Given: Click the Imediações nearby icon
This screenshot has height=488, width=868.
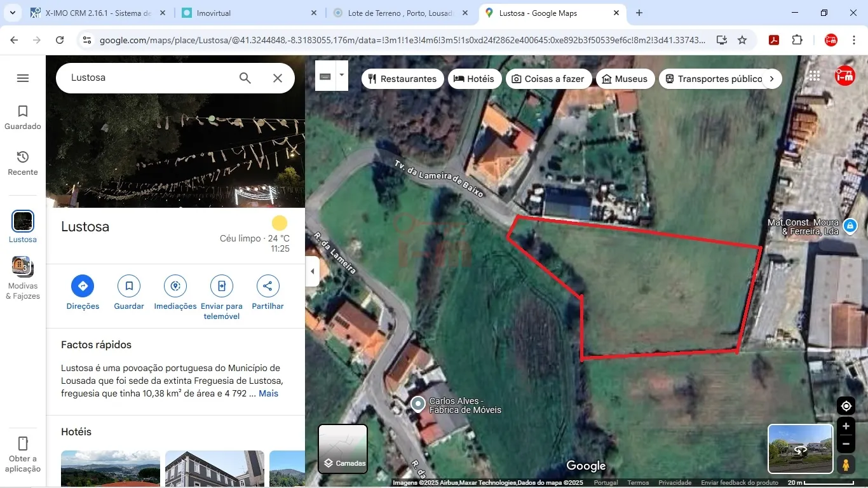Looking at the screenshot, I should point(175,287).
